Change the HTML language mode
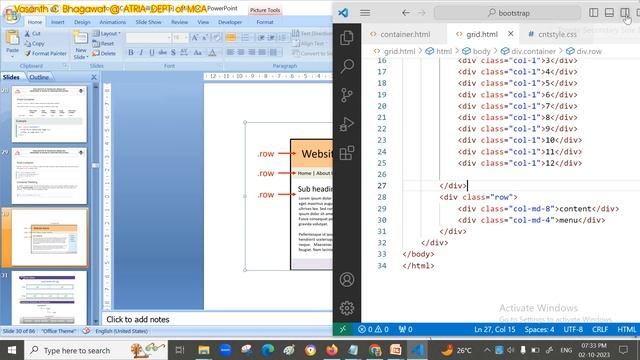This screenshot has width=640, height=360. (626, 329)
